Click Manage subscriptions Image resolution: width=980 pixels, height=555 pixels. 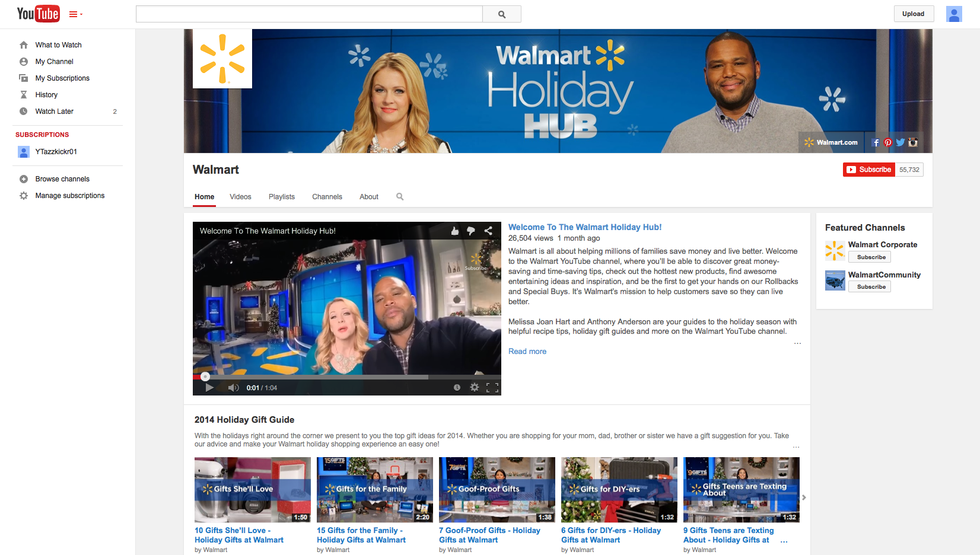[69, 196]
